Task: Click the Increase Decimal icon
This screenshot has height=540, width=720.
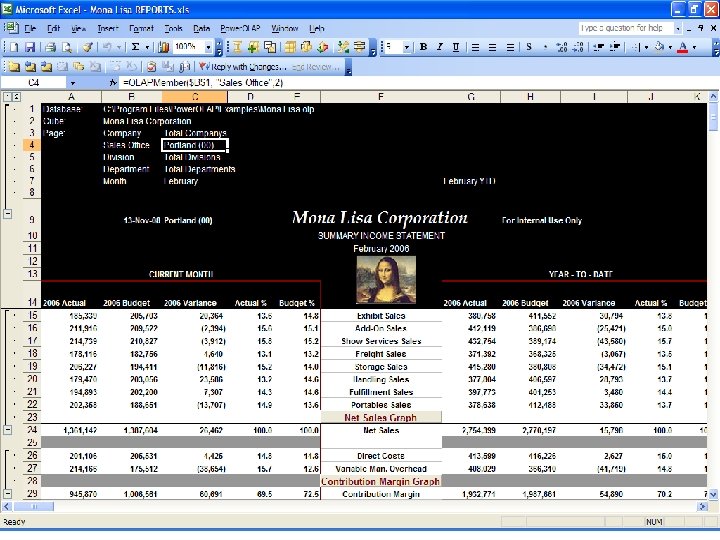Action: coord(562,47)
